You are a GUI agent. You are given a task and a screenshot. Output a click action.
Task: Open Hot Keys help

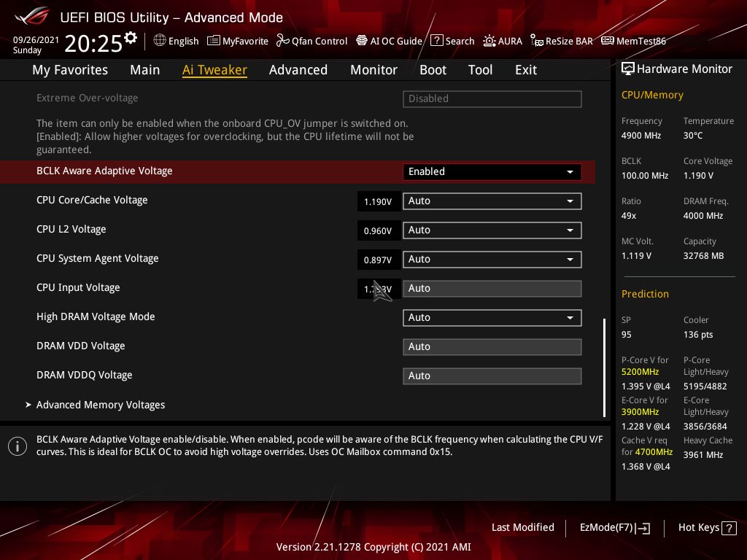[707, 528]
